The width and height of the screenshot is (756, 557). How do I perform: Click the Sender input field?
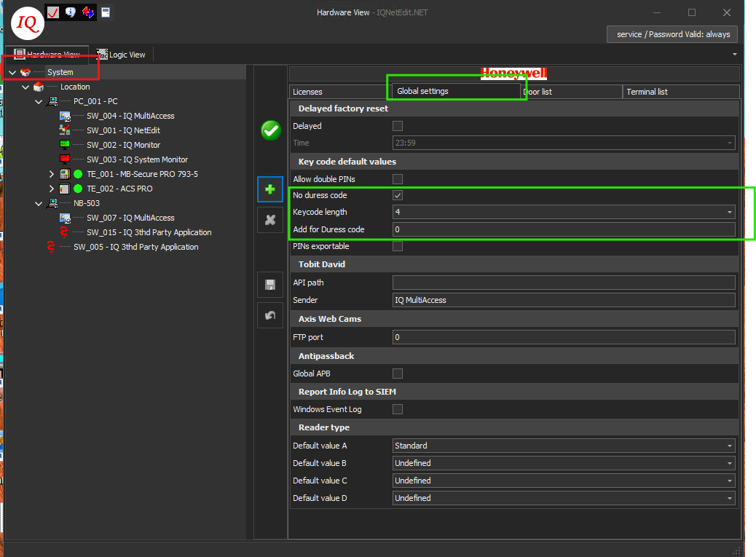tap(564, 300)
